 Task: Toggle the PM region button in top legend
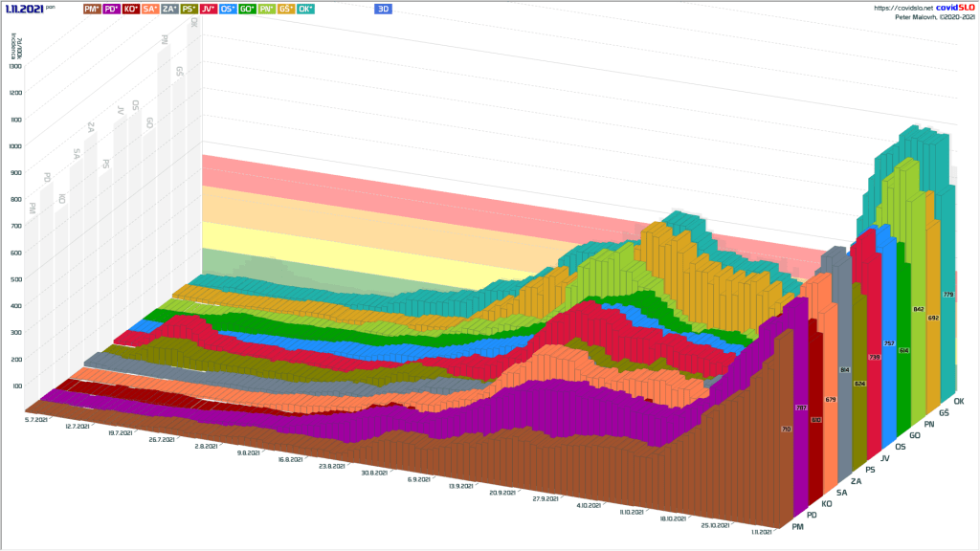[x=93, y=8]
